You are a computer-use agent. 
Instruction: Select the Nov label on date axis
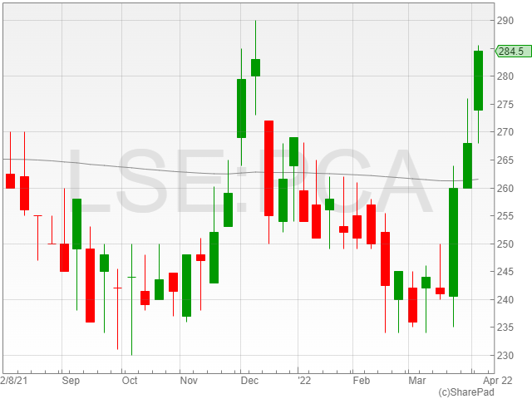point(189,380)
